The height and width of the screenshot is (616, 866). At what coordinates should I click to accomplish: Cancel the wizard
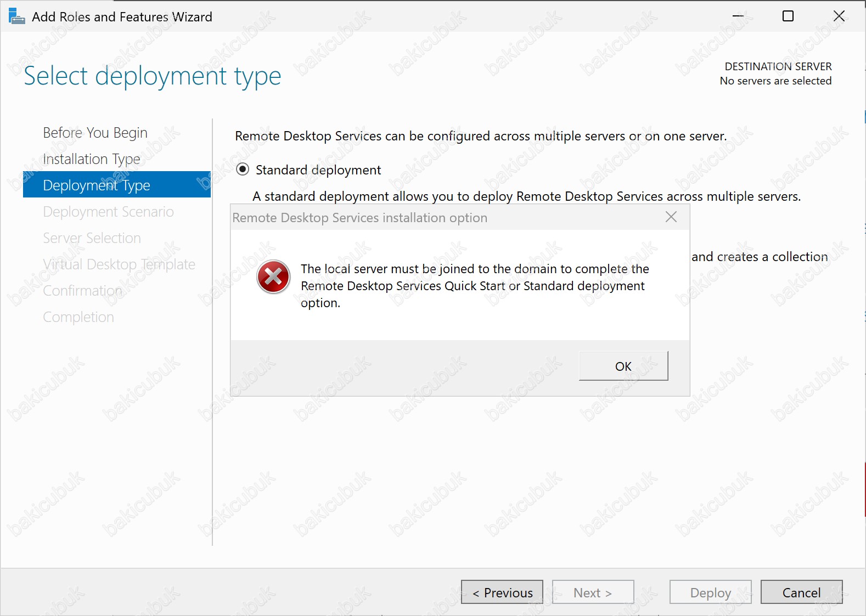click(801, 592)
